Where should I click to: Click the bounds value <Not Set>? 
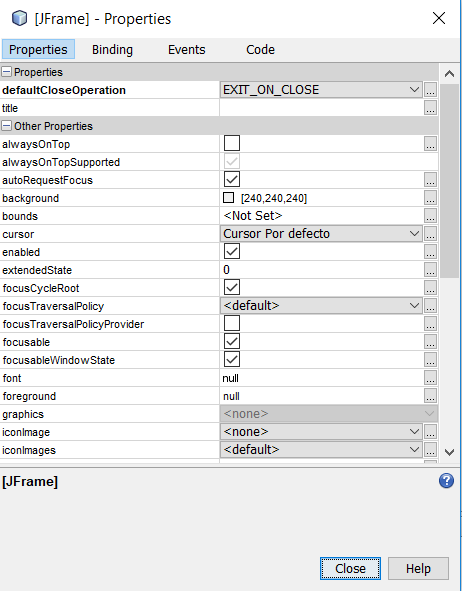click(252, 216)
